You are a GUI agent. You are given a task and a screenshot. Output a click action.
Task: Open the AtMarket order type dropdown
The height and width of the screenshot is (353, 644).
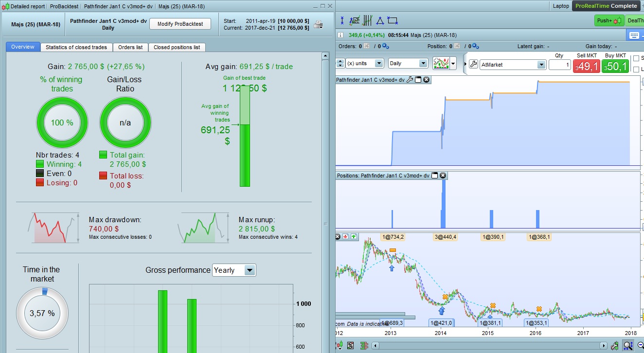pyautogui.click(x=512, y=64)
